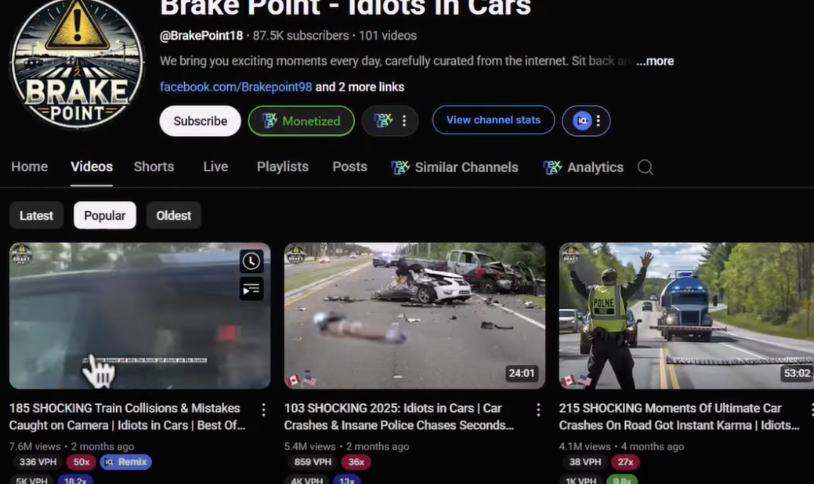Open the Playlists tab
814x484 pixels.
click(x=282, y=167)
